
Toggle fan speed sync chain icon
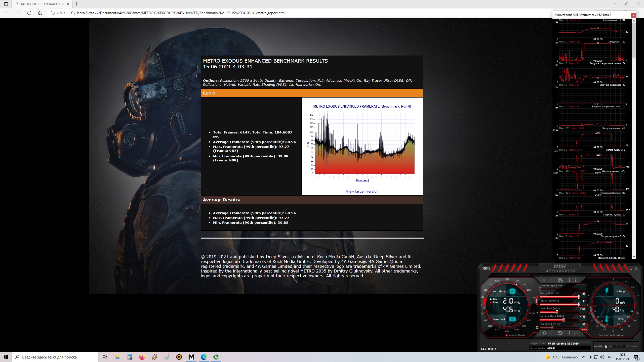pyautogui.click(x=560, y=324)
